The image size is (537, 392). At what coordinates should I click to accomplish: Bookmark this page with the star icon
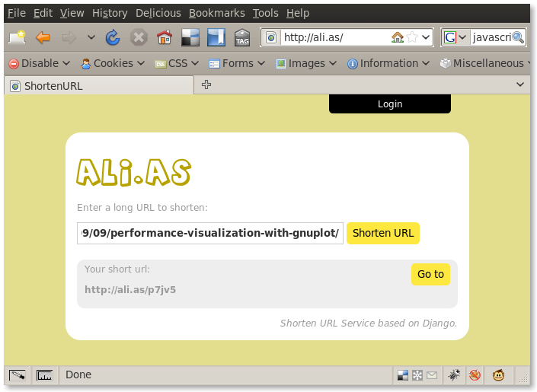pyautogui.click(x=412, y=37)
